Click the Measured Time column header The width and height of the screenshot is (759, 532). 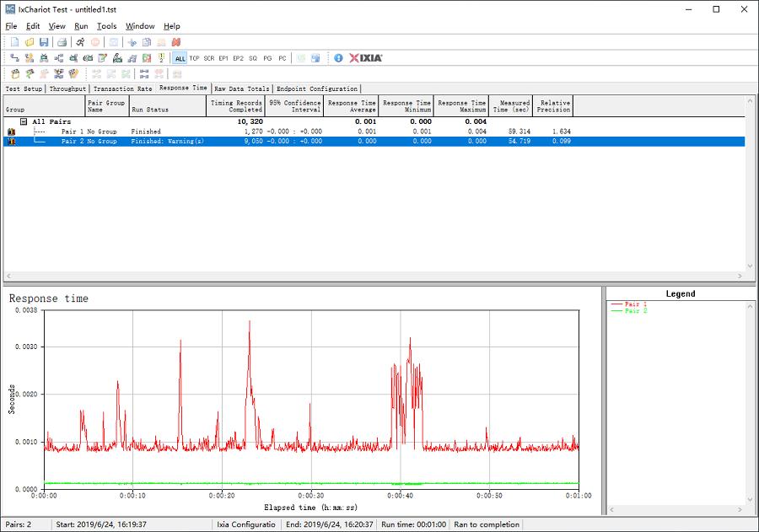(512, 106)
